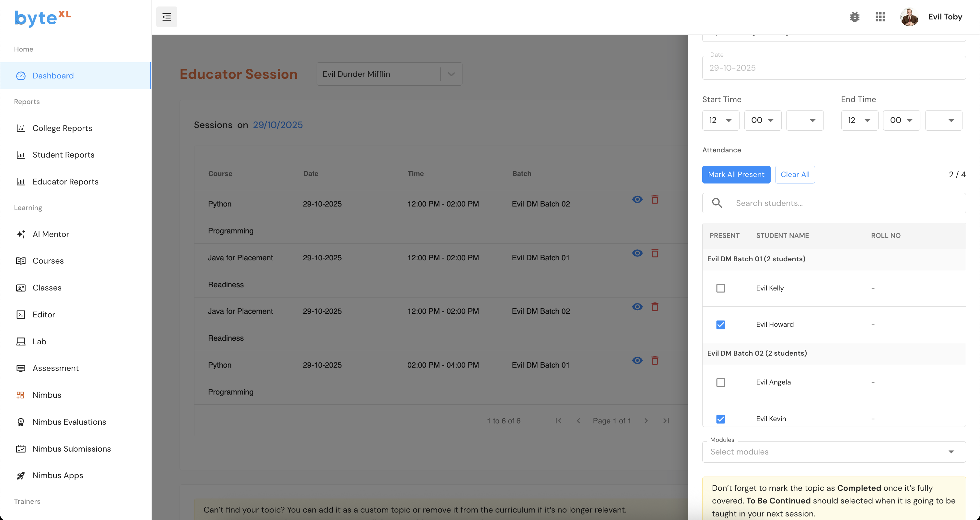Click the Mark All Present button
Screen dimensions: 980x520
[x=736, y=174]
